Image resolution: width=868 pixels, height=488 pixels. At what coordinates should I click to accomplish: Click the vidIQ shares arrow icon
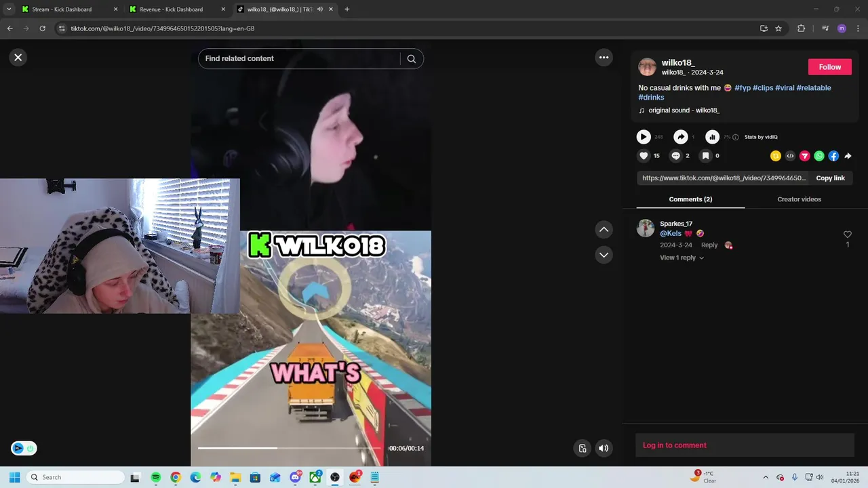[681, 137]
